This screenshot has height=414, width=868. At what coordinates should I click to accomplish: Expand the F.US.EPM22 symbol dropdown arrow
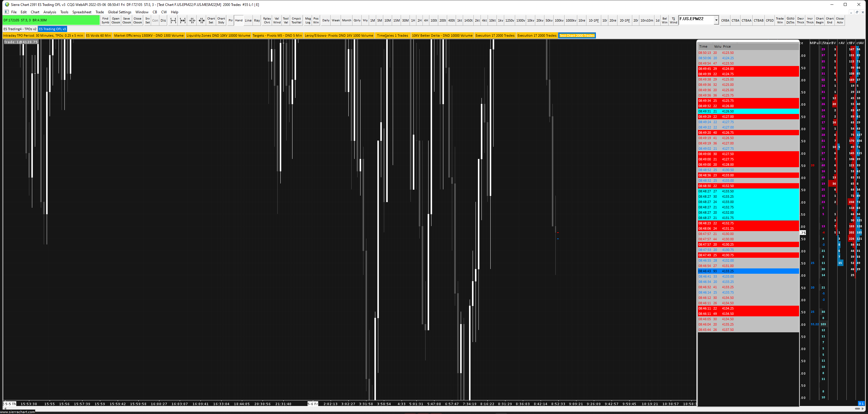click(716, 20)
